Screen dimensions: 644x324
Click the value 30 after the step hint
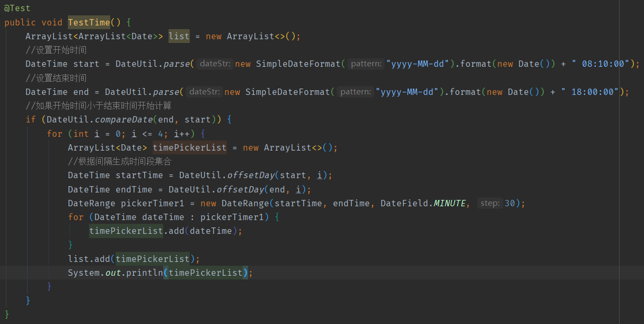[509, 203]
